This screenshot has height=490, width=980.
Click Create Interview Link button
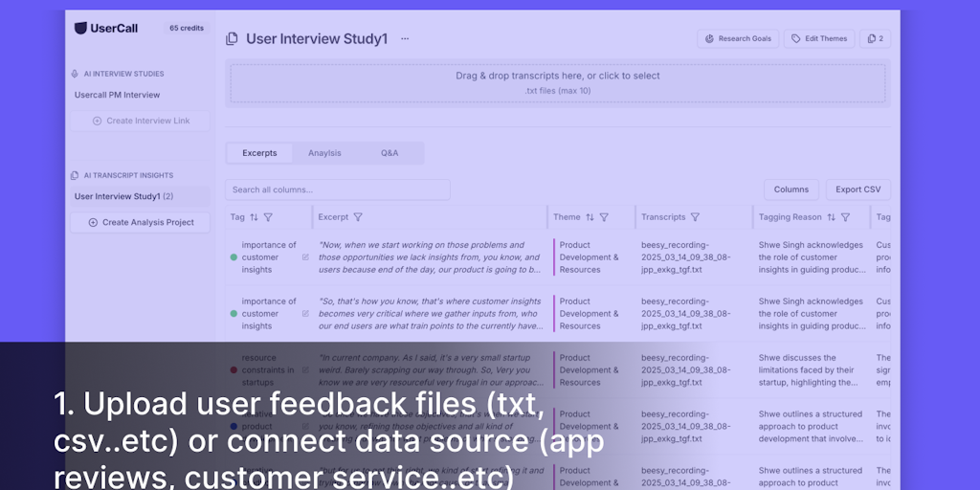[x=140, y=121]
